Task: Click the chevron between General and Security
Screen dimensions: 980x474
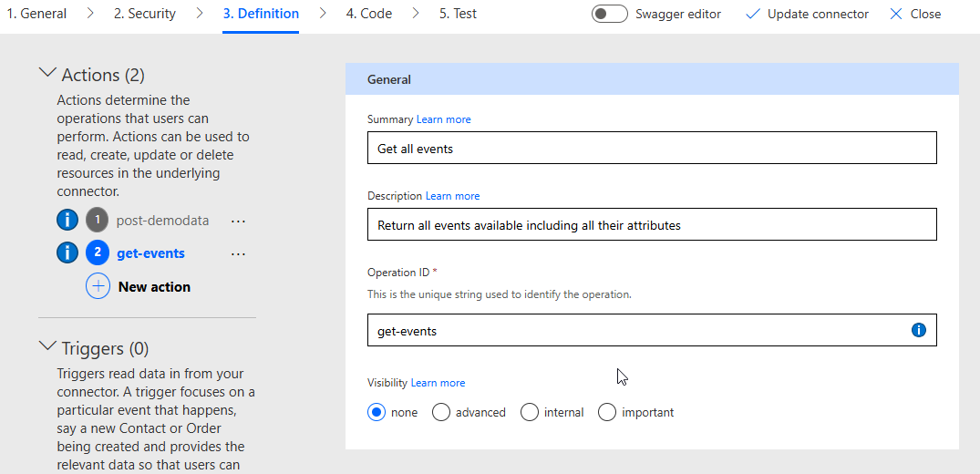Action: [x=90, y=14]
